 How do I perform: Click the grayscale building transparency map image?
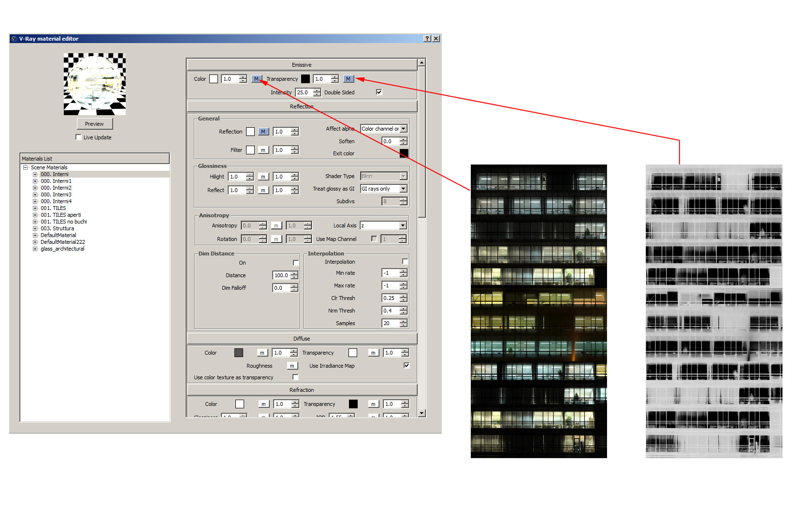pyautogui.click(x=714, y=311)
